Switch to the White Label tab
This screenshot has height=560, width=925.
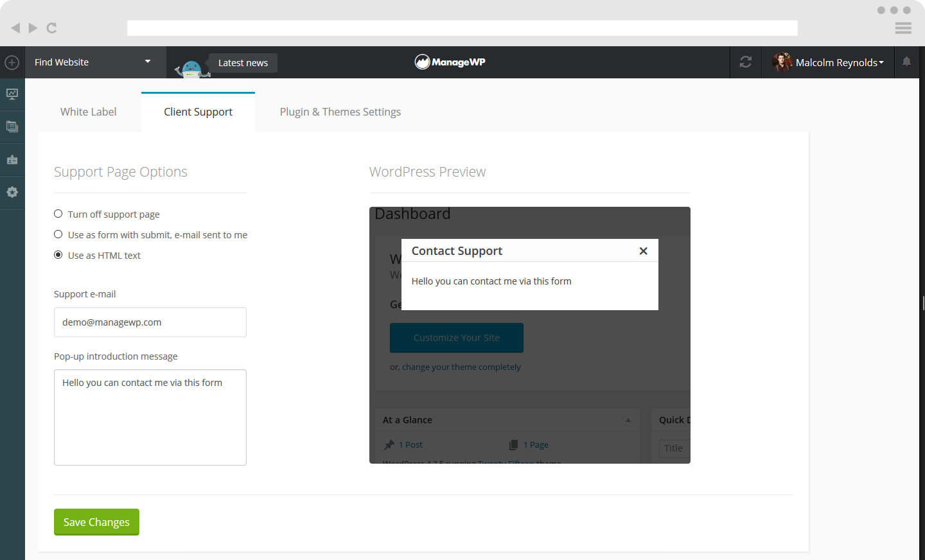coord(89,112)
